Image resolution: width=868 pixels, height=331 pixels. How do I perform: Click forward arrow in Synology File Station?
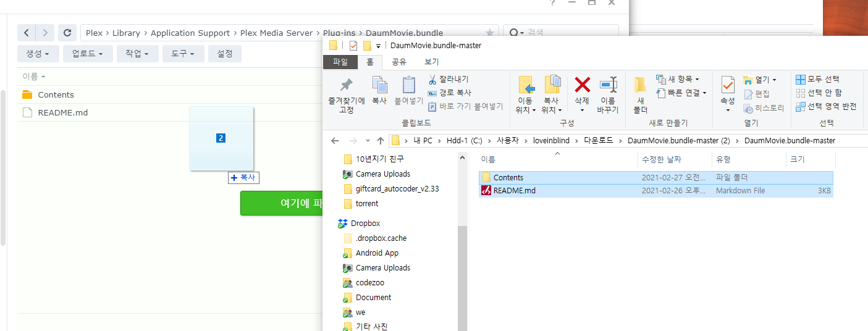45,33
